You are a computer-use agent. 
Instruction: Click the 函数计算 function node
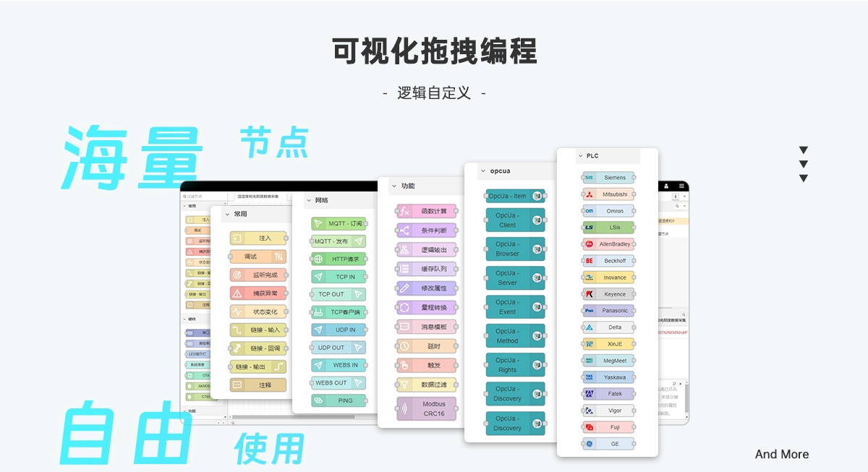click(x=426, y=212)
